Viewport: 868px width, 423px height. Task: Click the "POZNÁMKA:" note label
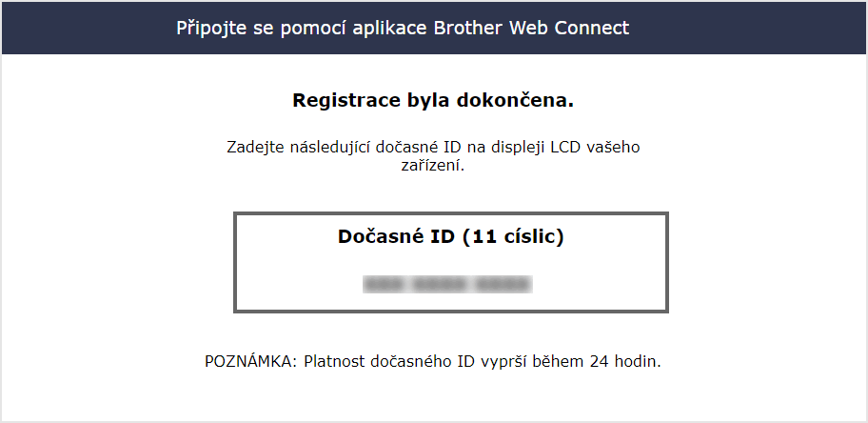point(251,362)
